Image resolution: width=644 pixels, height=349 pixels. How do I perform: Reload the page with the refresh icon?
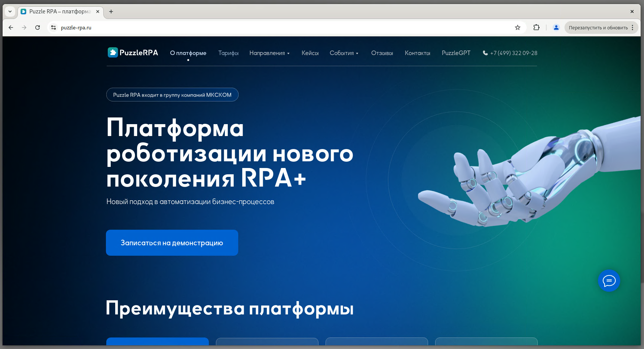(x=38, y=28)
